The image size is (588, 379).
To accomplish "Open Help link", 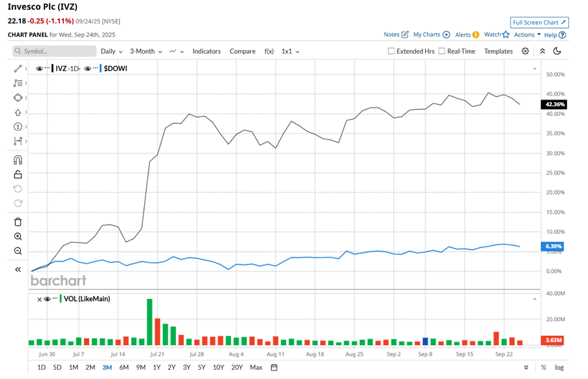I will click(x=555, y=35).
